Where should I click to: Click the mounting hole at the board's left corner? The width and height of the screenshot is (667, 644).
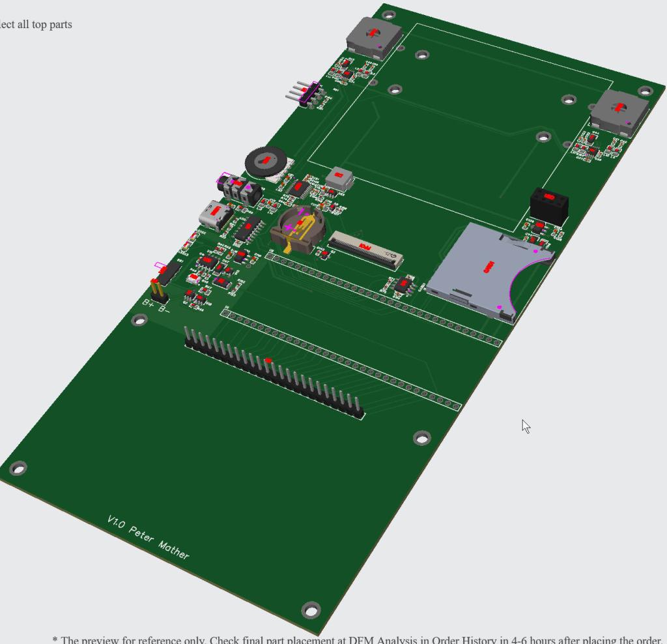tap(18, 468)
